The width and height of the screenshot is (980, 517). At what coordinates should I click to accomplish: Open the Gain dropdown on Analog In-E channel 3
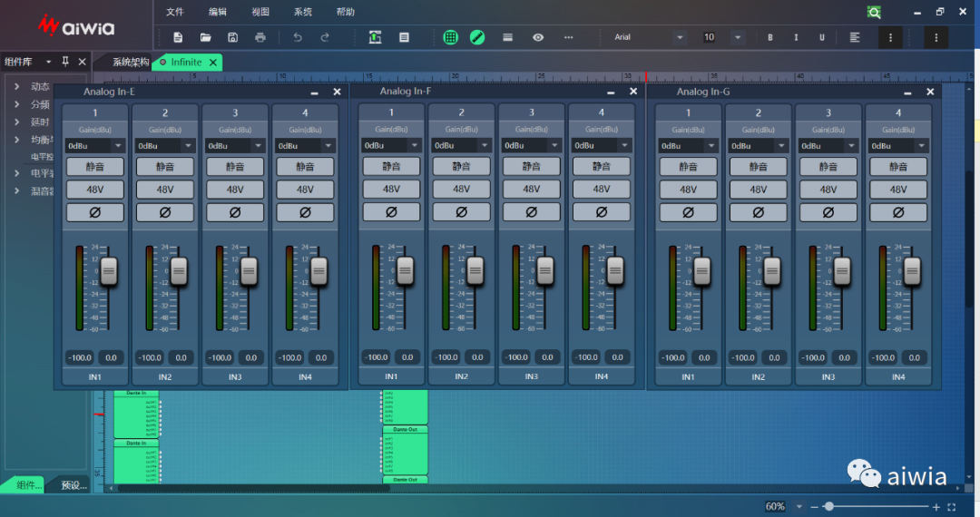258,145
